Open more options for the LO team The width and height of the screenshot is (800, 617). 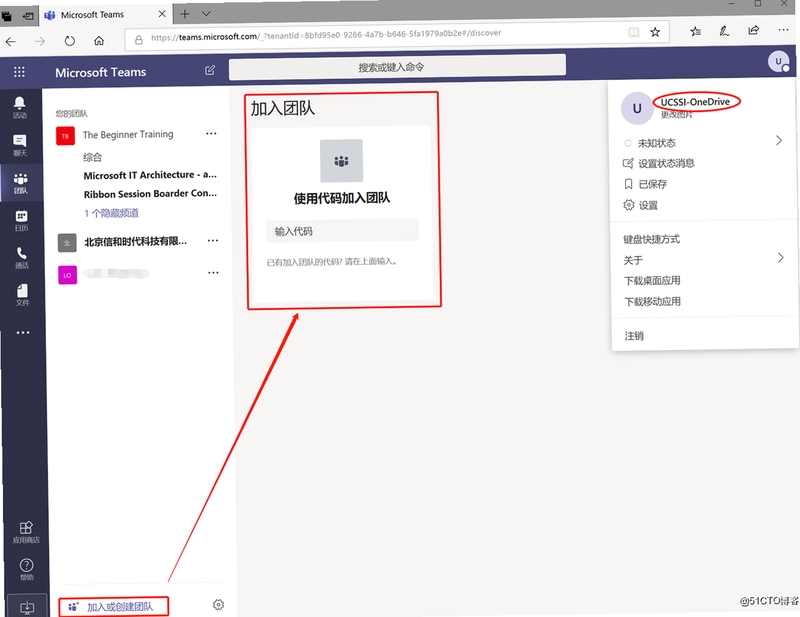click(213, 273)
